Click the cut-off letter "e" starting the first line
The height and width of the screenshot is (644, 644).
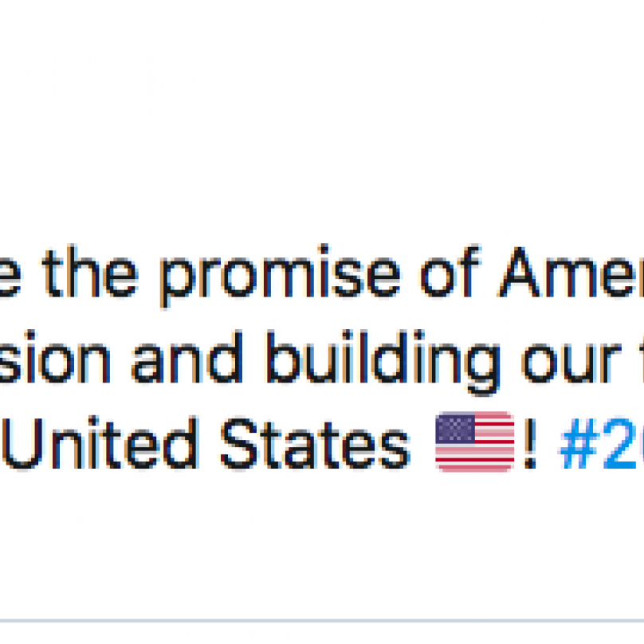click(10, 278)
